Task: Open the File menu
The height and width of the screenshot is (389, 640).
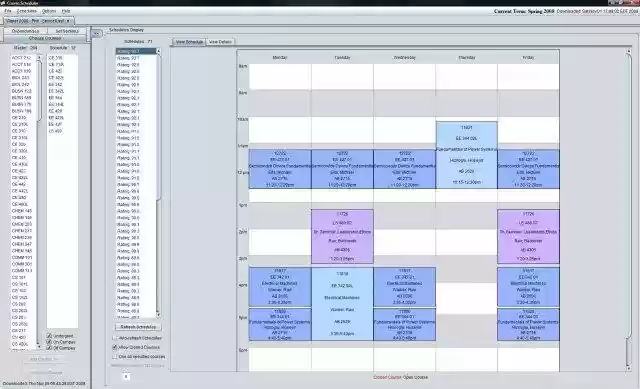Action: coord(7,11)
